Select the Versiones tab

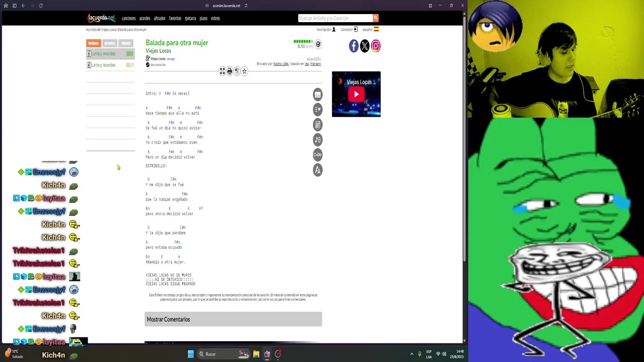[x=94, y=43]
